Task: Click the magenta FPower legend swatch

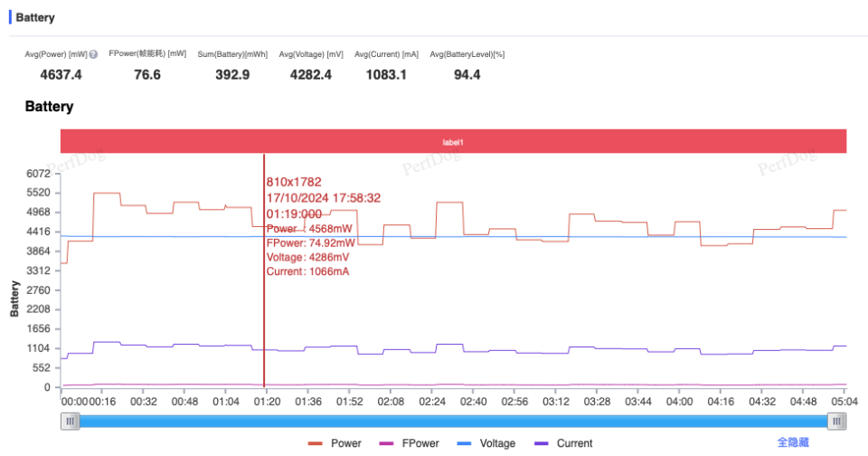Action: coord(386,443)
